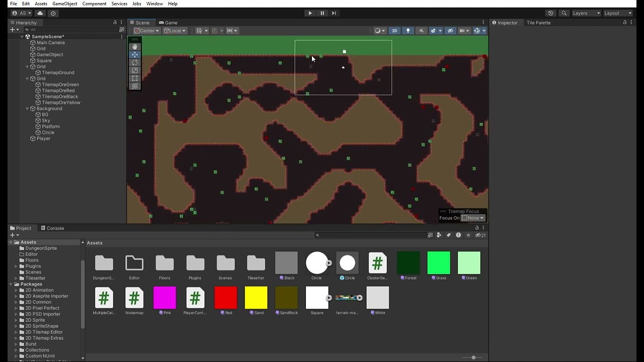
Task: Switch to the Console tab
Action: point(52,228)
